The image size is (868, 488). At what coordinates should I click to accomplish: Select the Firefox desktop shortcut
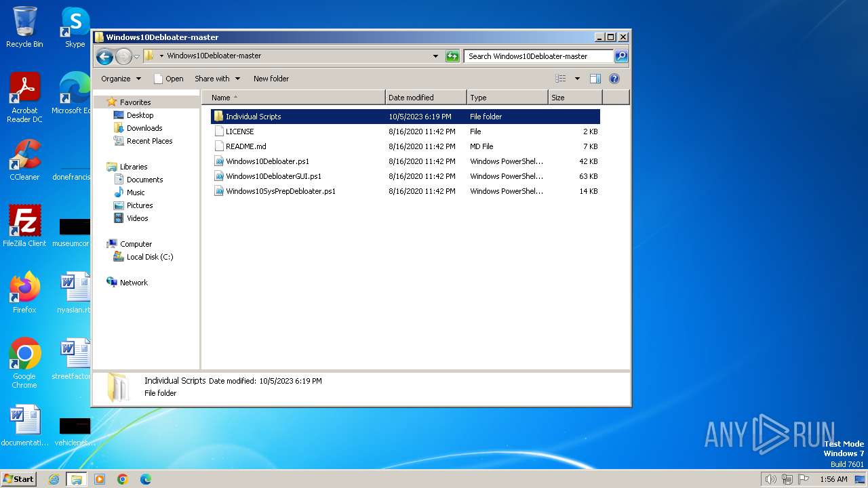(x=24, y=293)
